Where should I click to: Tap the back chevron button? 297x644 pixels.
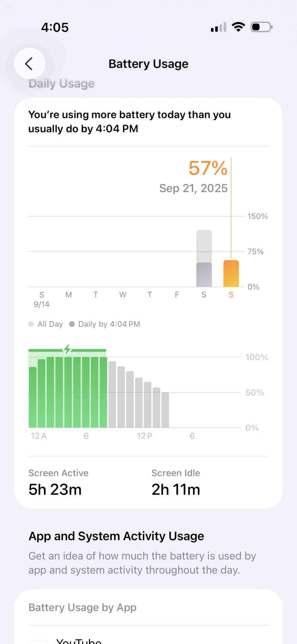tap(29, 64)
